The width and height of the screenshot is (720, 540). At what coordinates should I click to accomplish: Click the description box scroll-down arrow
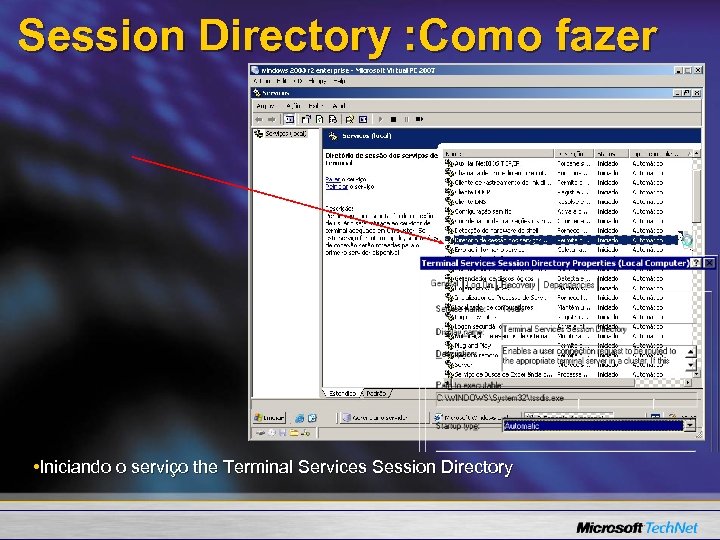[691, 365]
